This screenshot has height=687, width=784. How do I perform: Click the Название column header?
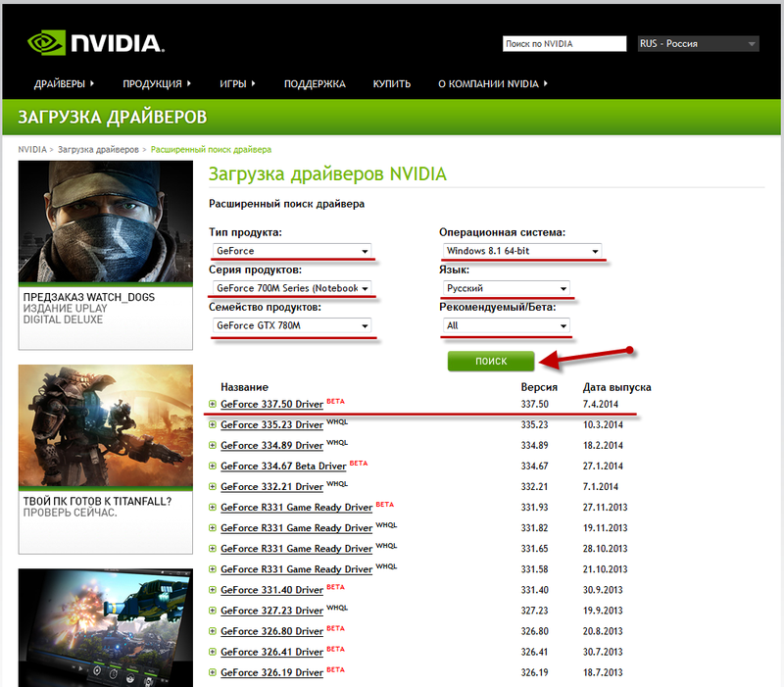(x=244, y=387)
